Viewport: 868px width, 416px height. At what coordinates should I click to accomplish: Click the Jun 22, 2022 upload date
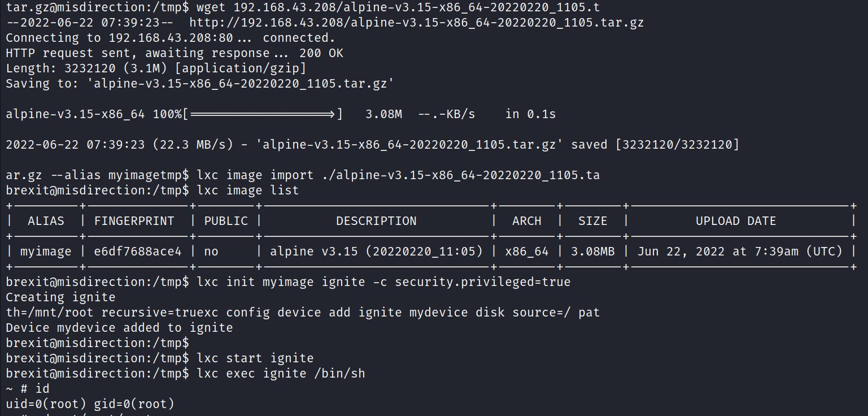point(740,252)
